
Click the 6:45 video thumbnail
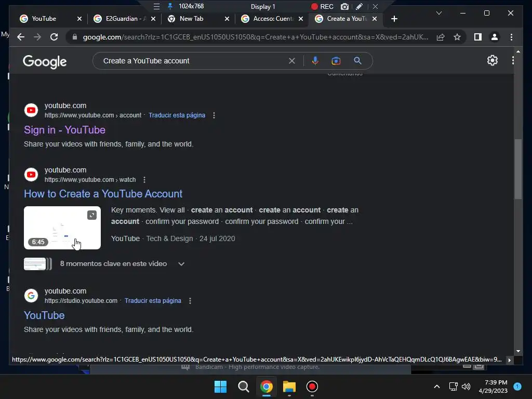(62, 228)
